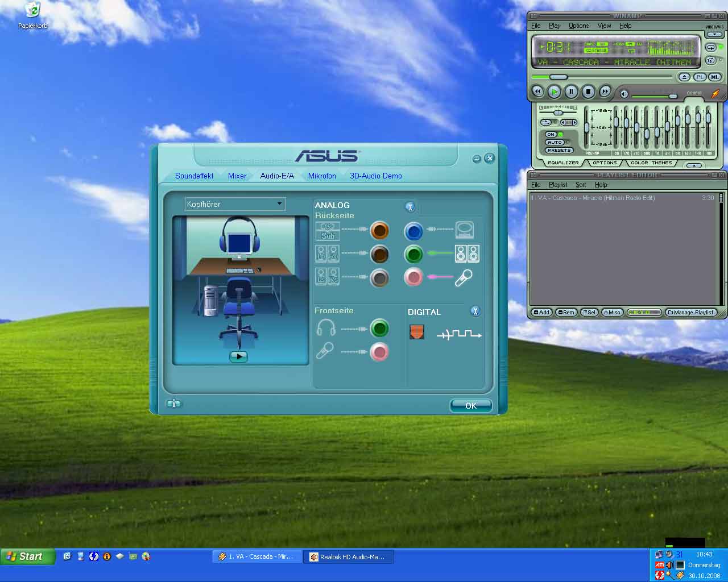The image size is (728, 582).
Task: Click the green rear speaker jack
Action: coord(413,254)
